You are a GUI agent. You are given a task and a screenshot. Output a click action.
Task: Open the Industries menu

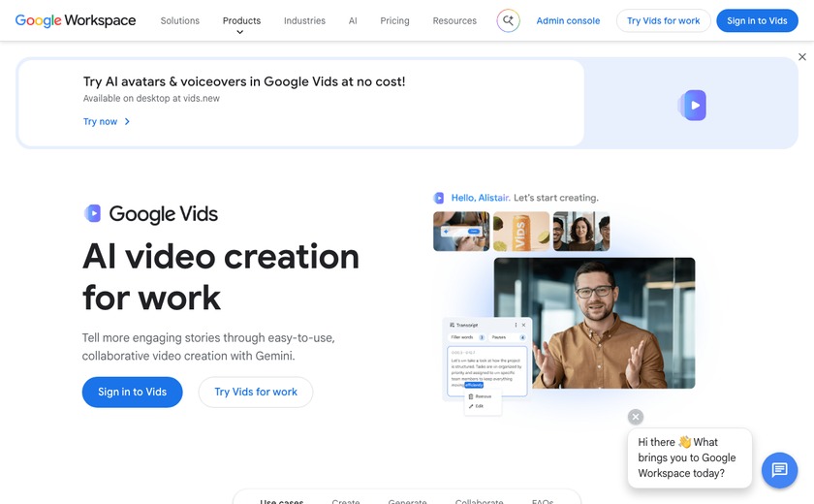coord(304,20)
